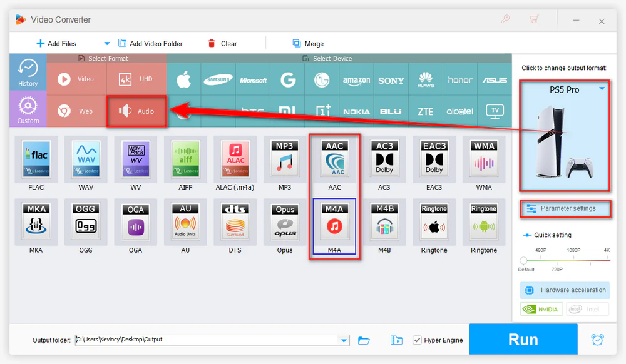
Task: Open the Honor device list
Action: point(460,79)
